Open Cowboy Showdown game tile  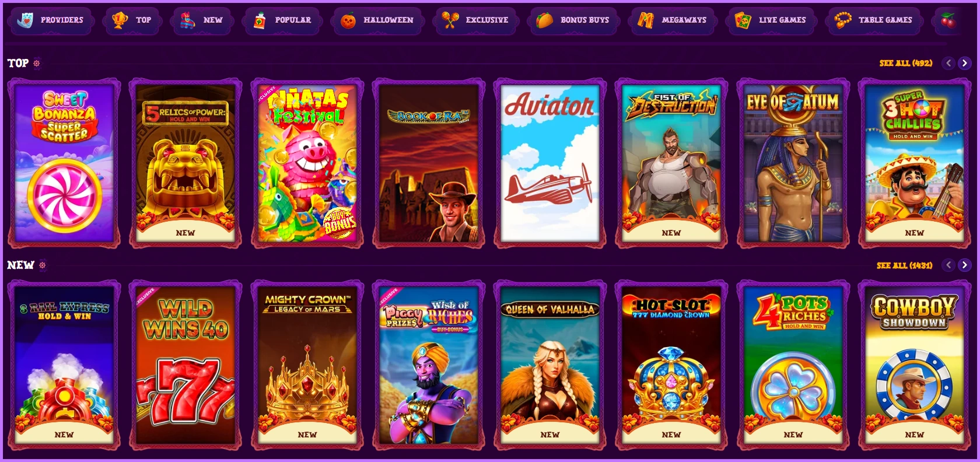pyautogui.click(x=914, y=365)
